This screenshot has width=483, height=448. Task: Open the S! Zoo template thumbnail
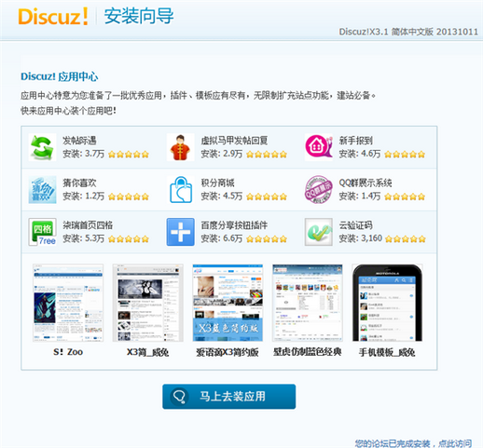coord(68,303)
